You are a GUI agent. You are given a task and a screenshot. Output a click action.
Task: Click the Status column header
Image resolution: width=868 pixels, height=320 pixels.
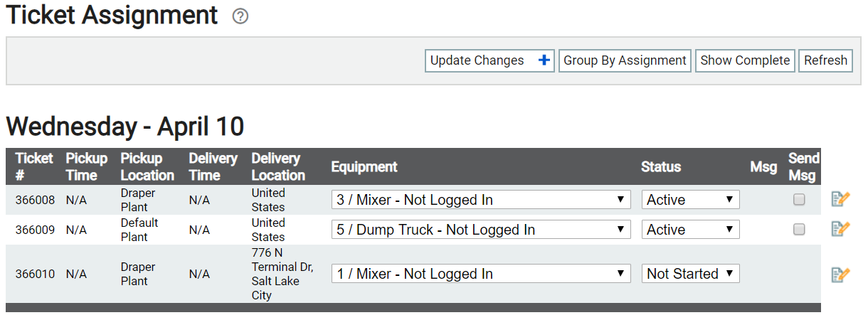(661, 167)
